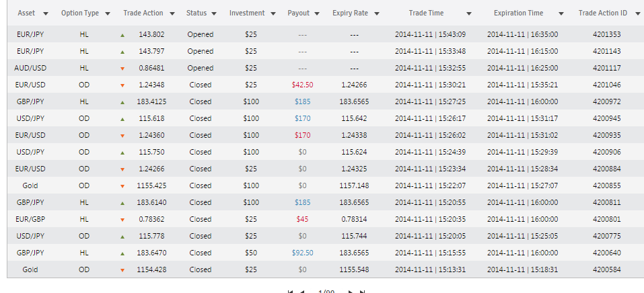Go to the next page of trades
Screen dimensions: 644x293
(351, 292)
